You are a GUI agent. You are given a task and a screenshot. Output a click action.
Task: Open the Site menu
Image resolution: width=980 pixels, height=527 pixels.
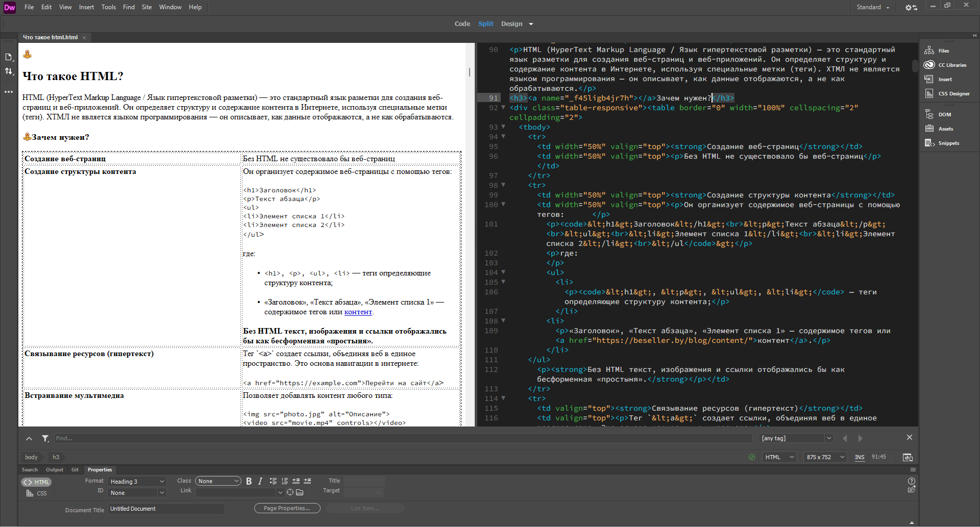(146, 7)
